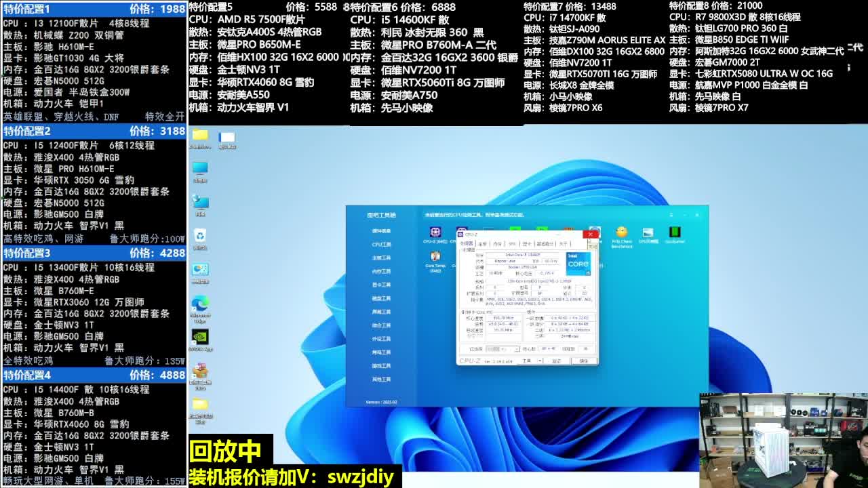The image size is (868, 488).
Task: Open the 图吧工具箱 2024 desktop shortcut
Action: point(200,377)
